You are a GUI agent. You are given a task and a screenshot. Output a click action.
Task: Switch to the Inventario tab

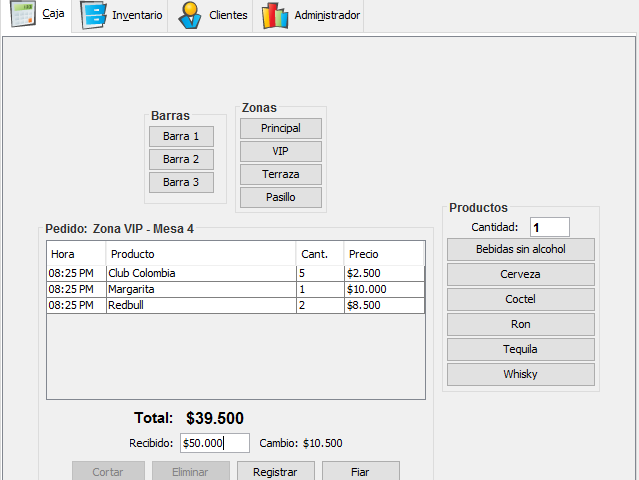[x=137, y=16]
